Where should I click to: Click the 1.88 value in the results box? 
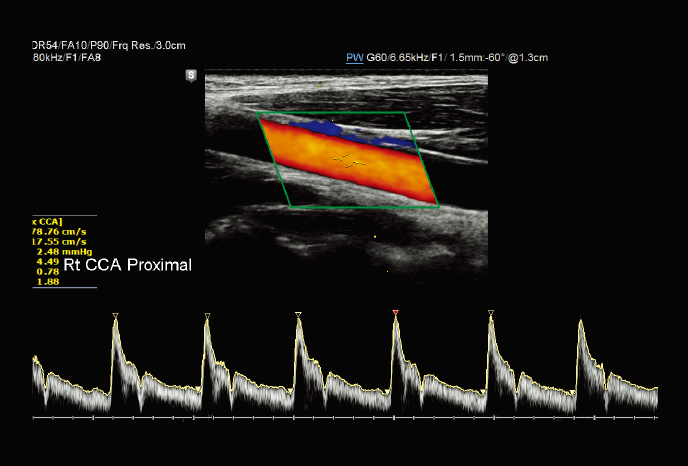[x=44, y=282]
